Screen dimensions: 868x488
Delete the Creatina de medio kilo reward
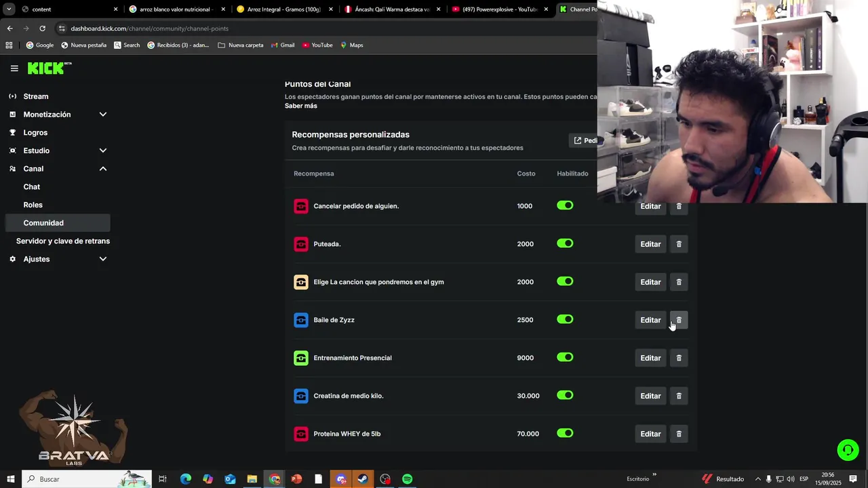(679, 396)
